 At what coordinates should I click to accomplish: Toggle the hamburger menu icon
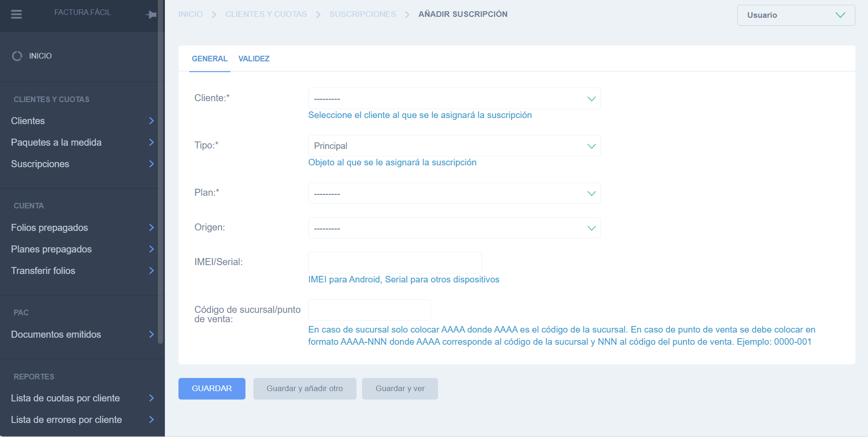pyautogui.click(x=16, y=15)
